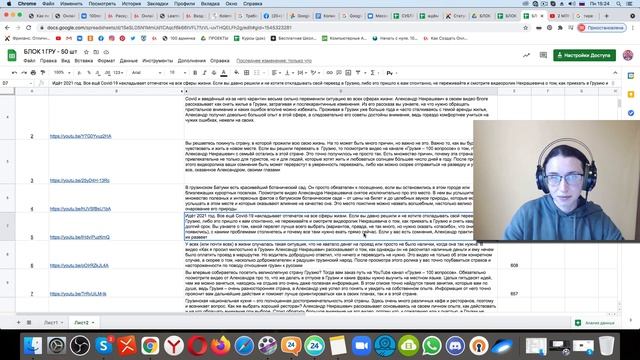Open Анализ данных explore button
Viewport: 640px width, 360px height.
click(595, 323)
